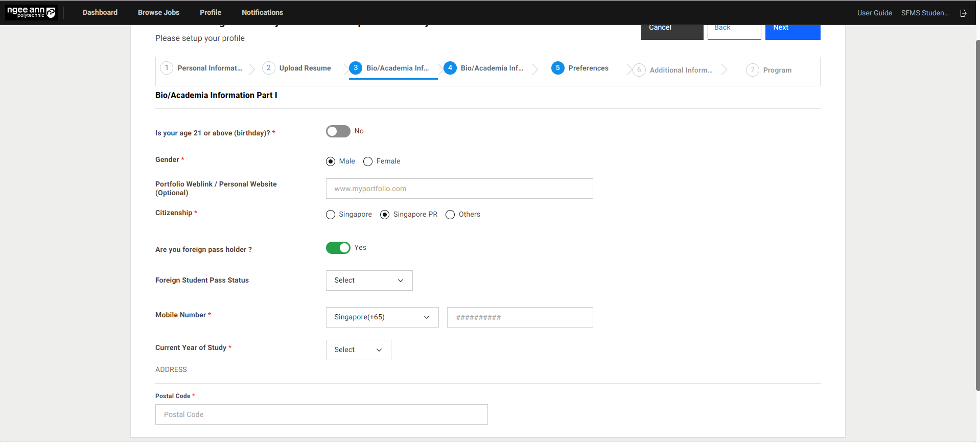
Task: Open the Foreign Student Pass Status dropdown
Action: coord(369,281)
